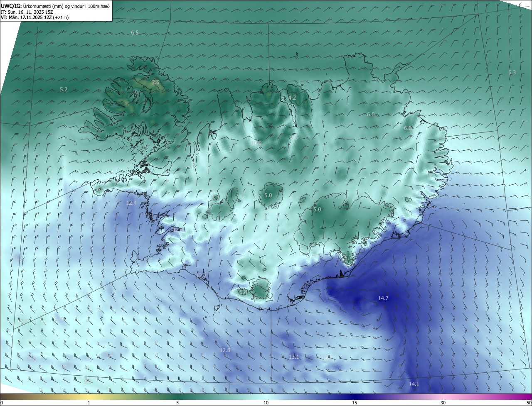Click the initial time line "IT: Sun. 16. 11. 2025 15Z"

coord(28,12)
